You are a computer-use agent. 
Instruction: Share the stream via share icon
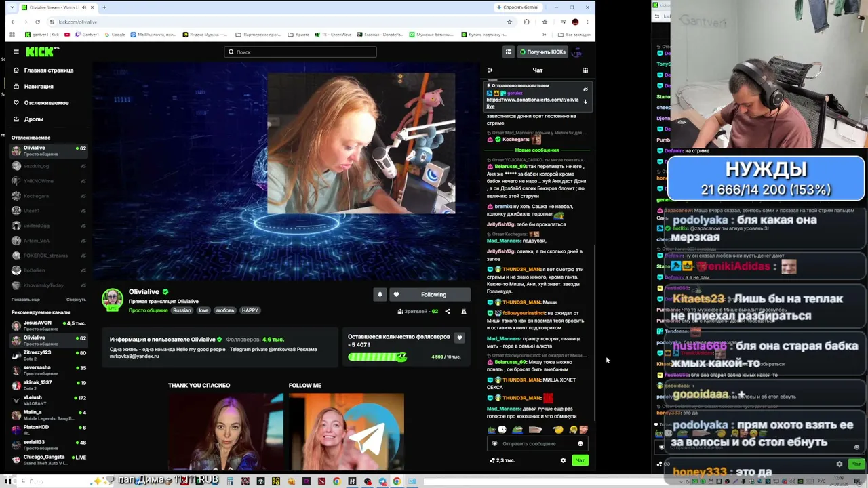point(448,312)
